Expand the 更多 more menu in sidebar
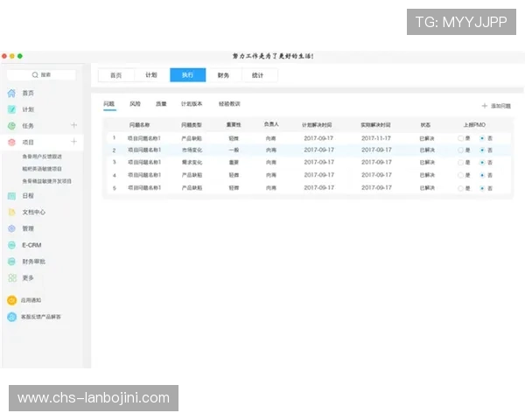The width and height of the screenshot is (525, 420). tap(11, 277)
